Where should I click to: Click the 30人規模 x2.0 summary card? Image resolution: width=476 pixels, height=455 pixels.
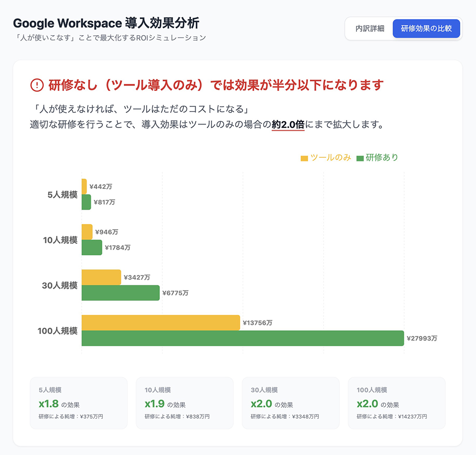[291, 403]
